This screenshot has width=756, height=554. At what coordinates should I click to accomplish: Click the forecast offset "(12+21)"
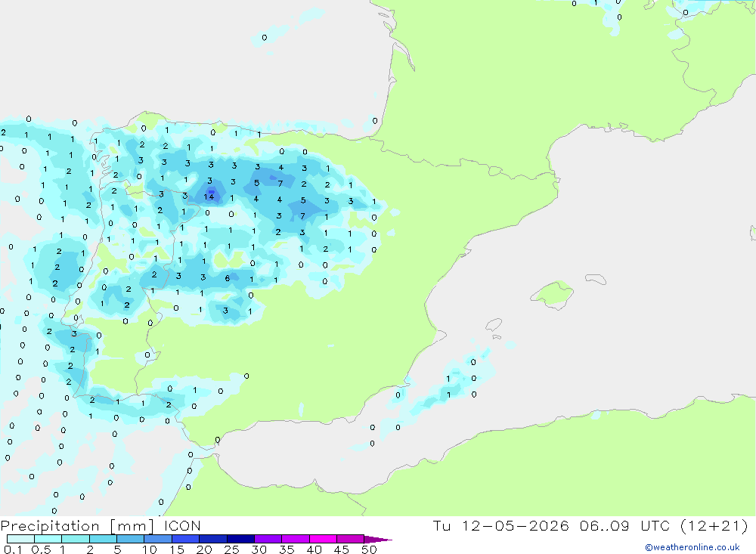(x=714, y=525)
